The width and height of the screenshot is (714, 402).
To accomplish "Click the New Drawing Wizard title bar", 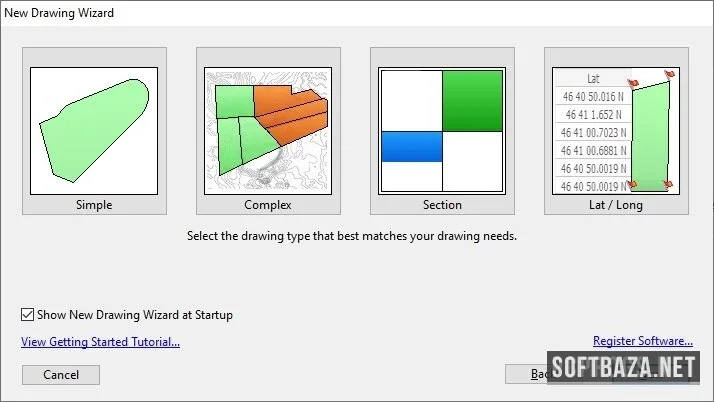I will click(x=357, y=13).
